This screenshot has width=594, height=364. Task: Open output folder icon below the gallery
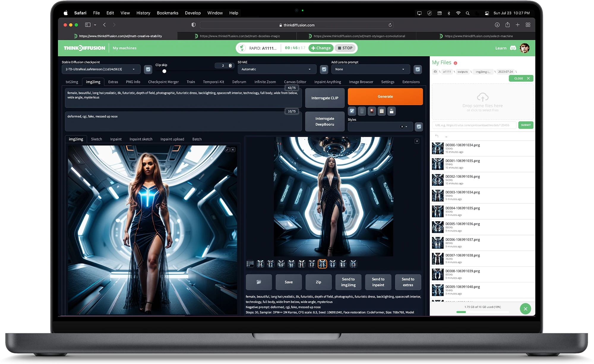point(259,282)
